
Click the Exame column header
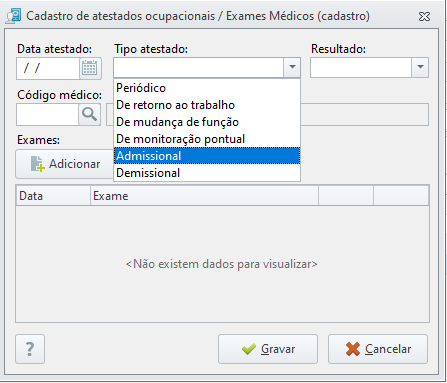click(204, 196)
